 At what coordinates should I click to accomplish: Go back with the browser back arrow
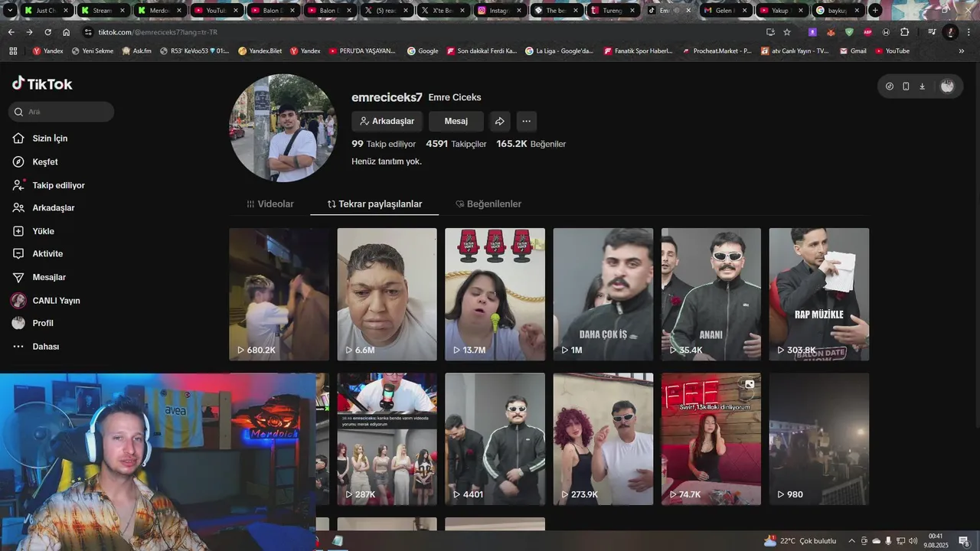click(x=11, y=32)
